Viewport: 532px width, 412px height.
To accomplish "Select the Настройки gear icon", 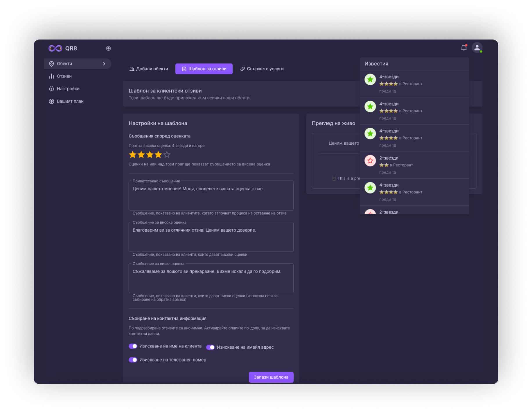I will tap(51, 89).
